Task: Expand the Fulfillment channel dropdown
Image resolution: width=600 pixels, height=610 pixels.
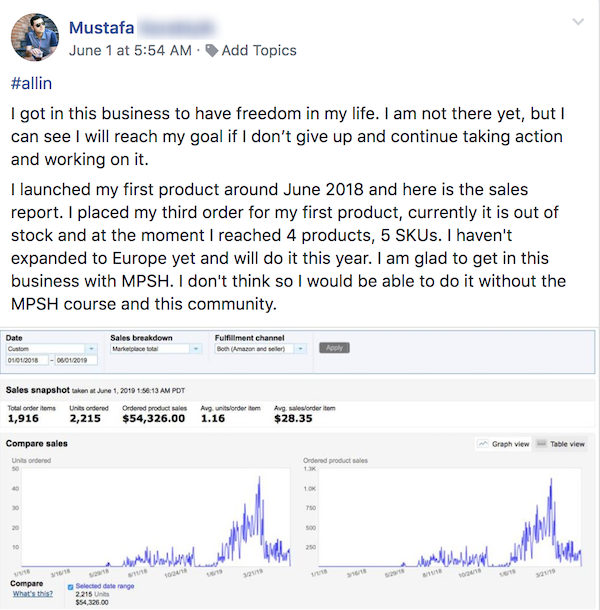Action: coord(301,348)
